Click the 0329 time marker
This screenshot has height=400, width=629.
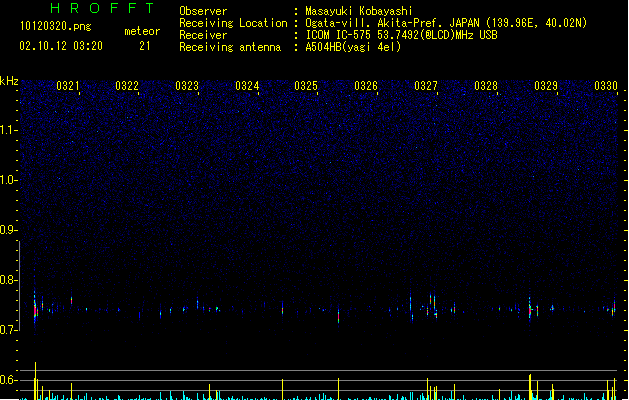pos(546,86)
